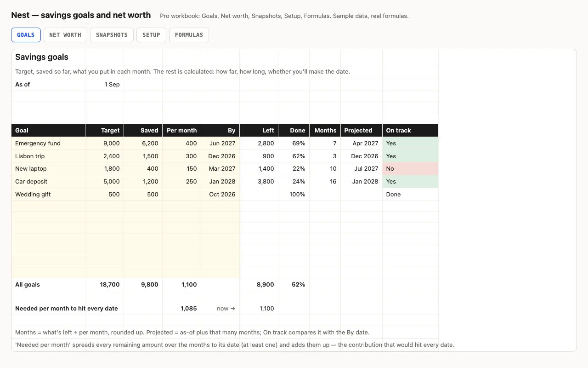Click the 'Goal' column header
Image resolution: width=588 pixels, height=368 pixels.
click(x=48, y=131)
